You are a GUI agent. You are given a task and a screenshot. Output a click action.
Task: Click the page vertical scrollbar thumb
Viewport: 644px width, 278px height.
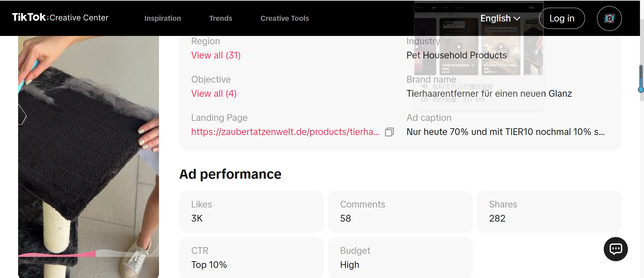click(x=641, y=79)
